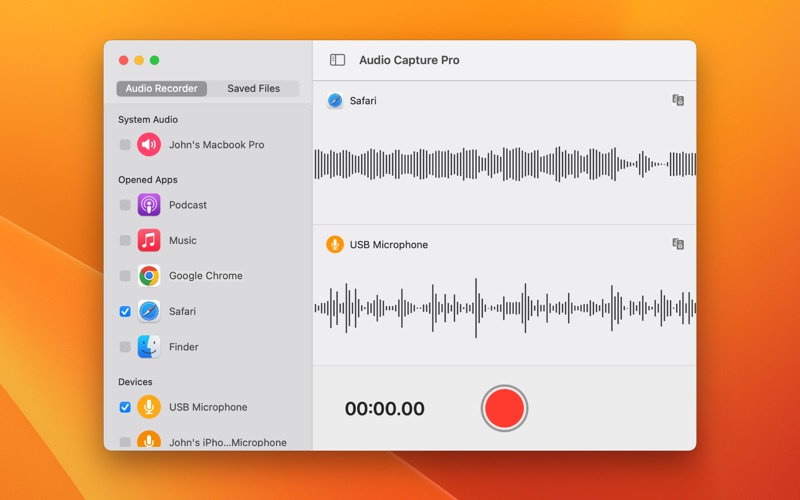Viewport: 800px width, 500px height.
Task: Click USB Microphone icon in the track header
Action: [335, 244]
